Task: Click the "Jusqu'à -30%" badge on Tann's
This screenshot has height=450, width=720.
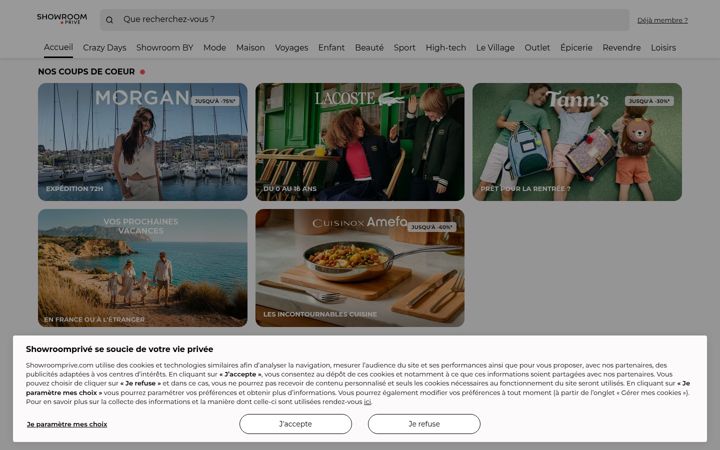Action: [x=649, y=101]
